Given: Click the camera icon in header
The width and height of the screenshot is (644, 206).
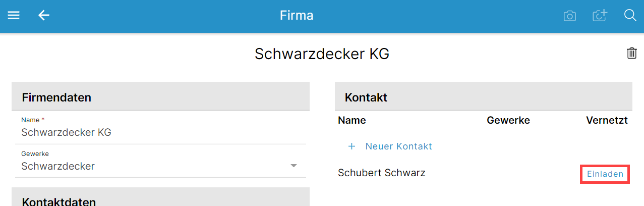Looking at the screenshot, I should click(570, 16).
